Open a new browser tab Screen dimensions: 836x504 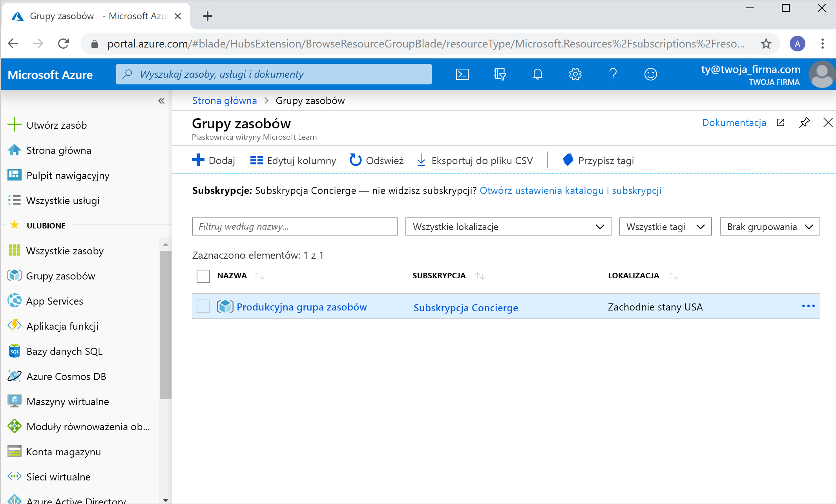(x=207, y=16)
